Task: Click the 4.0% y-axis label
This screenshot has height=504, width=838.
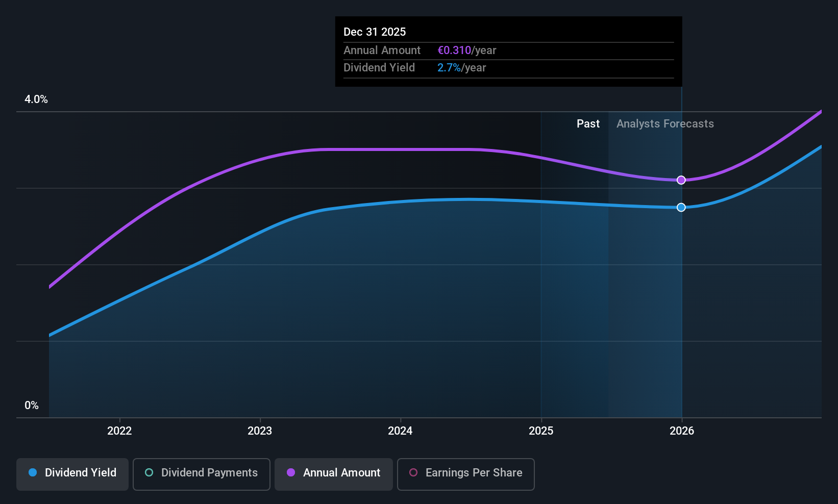Action: 36,99
